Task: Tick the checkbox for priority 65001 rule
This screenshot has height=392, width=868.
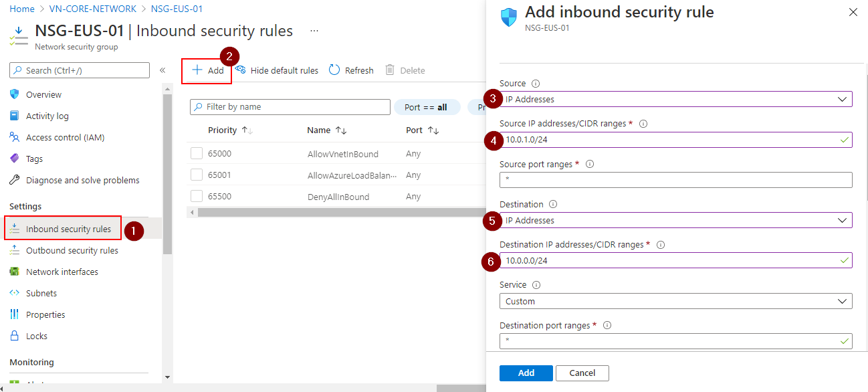Action: pyautogui.click(x=197, y=175)
